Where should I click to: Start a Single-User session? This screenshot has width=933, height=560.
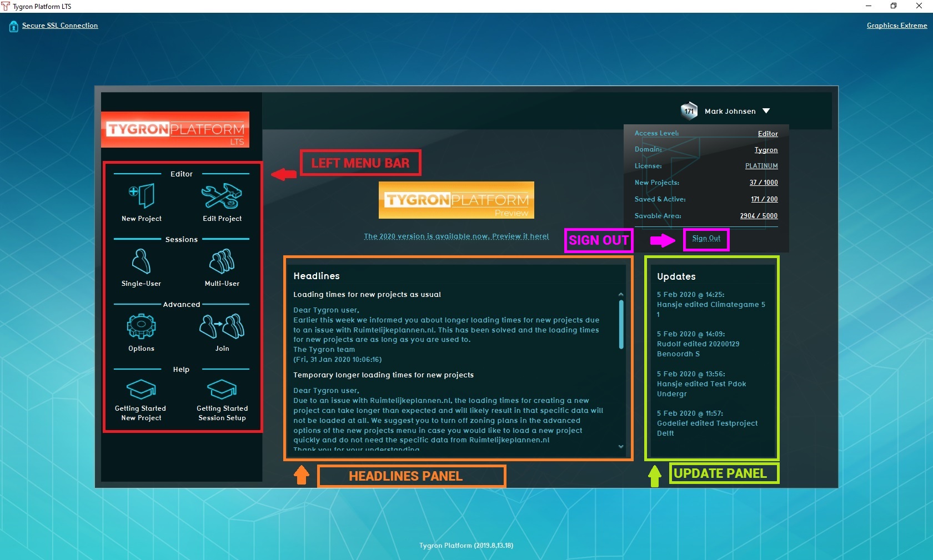(x=141, y=261)
